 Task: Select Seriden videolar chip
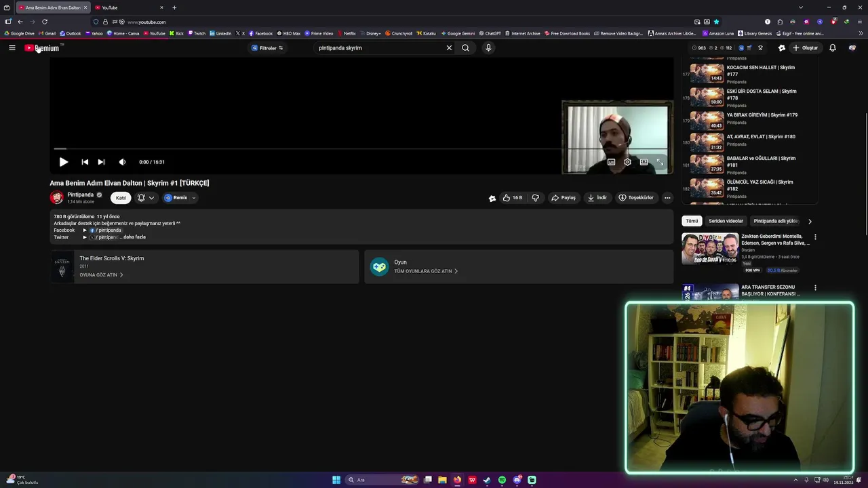[726, 221]
